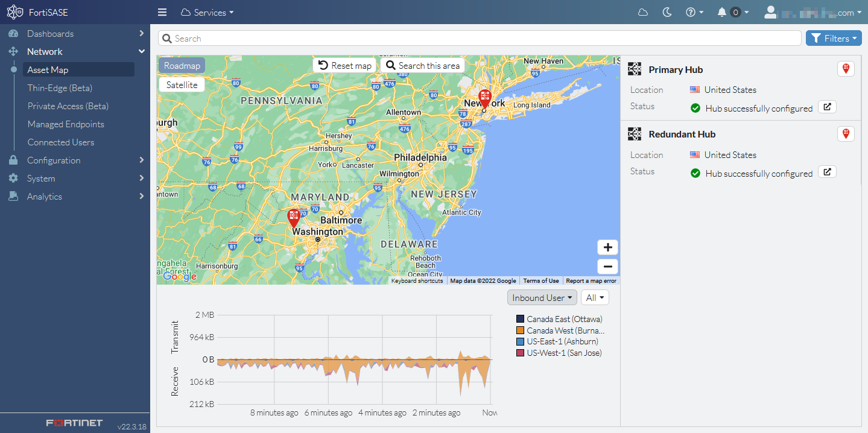Viewport: 868px width, 433px height.
Task: Click Primary Hub green status check icon
Action: (695, 108)
